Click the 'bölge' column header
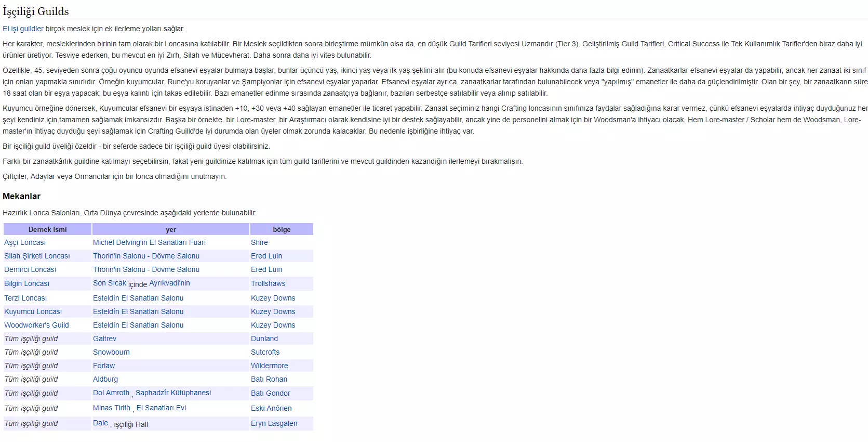Screen dimensions: 868x442 pyautogui.click(x=282, y=229)
